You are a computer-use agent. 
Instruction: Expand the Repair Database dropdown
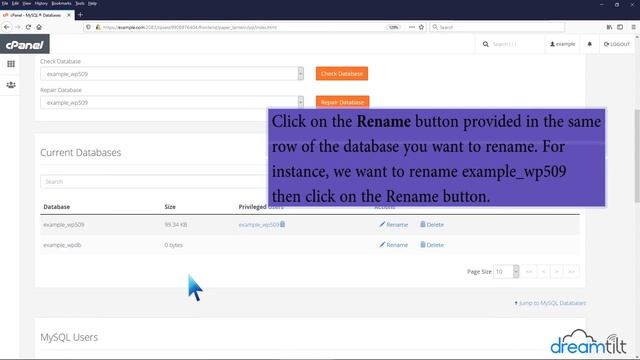[x=301, y=102]
